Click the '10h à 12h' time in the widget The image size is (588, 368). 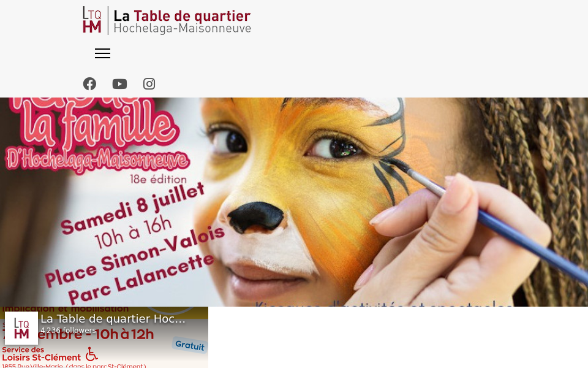(x=124, y=334)
